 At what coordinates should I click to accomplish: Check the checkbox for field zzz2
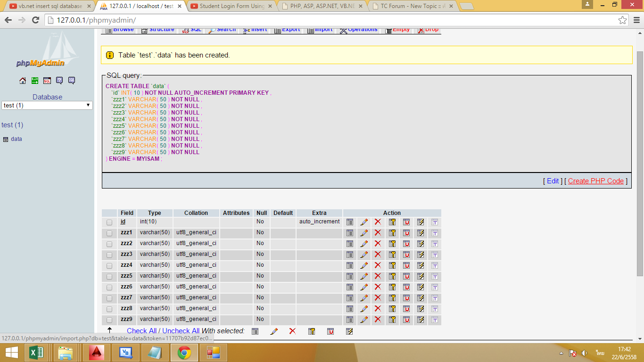point(109,244)
